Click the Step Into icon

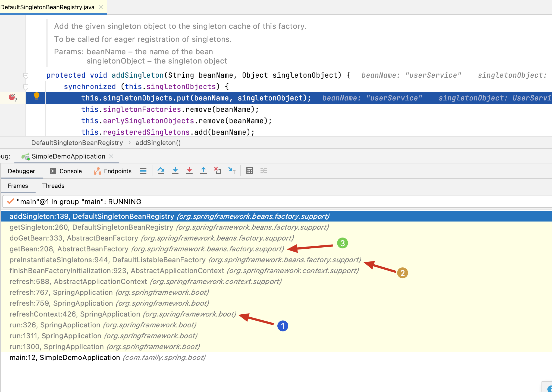click(x=175, y=171)
